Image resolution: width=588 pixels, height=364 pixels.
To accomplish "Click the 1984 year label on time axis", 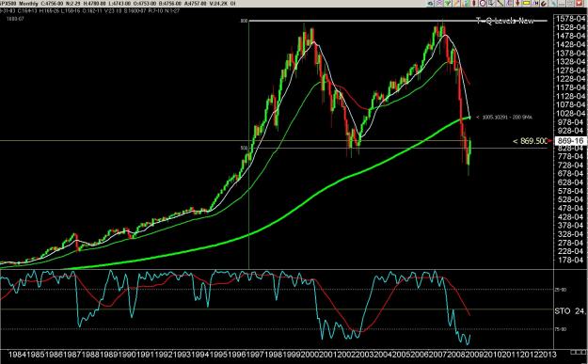I will pyautogui.click(x=17, y=355).
